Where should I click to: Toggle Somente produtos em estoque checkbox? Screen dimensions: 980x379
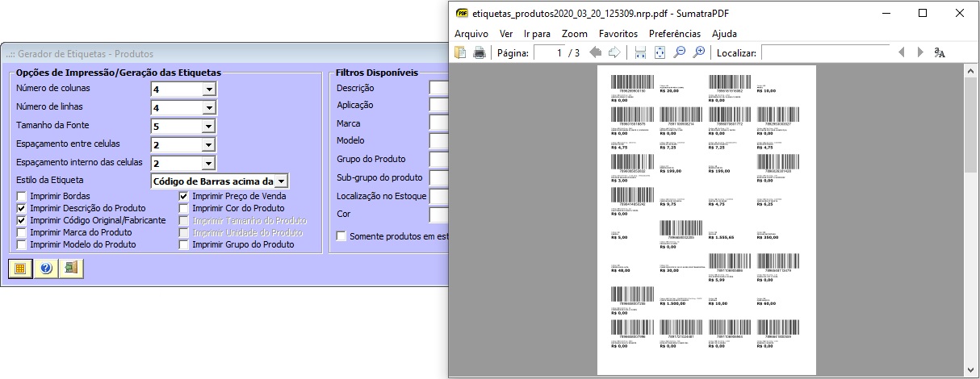tap(342, 236)
